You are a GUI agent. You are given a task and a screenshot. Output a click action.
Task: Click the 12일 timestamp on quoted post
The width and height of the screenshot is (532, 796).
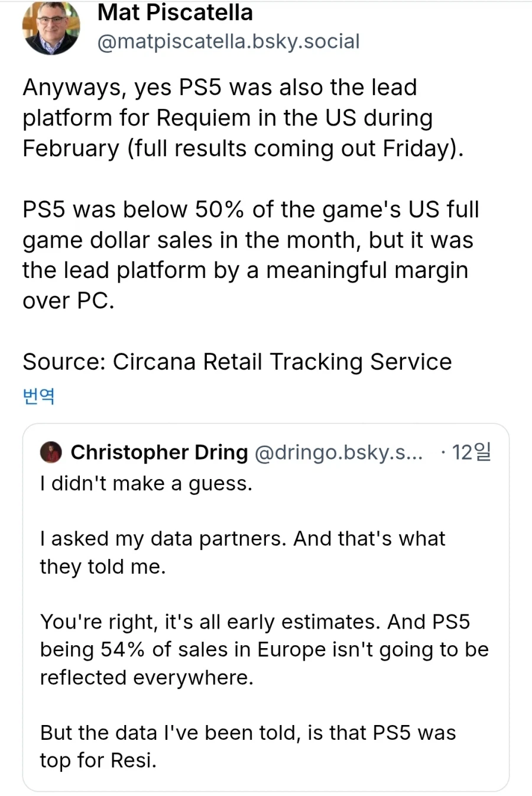pyautogui.click(x=471, y=452)
